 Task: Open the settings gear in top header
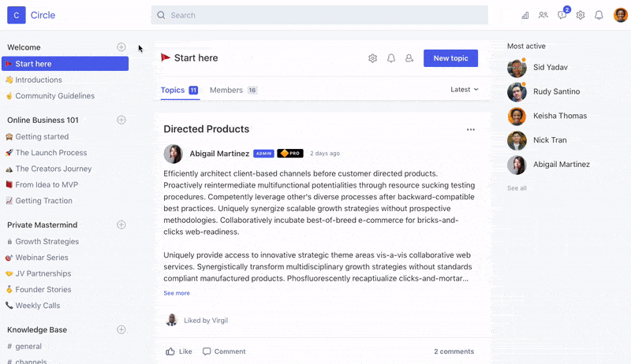581,15
